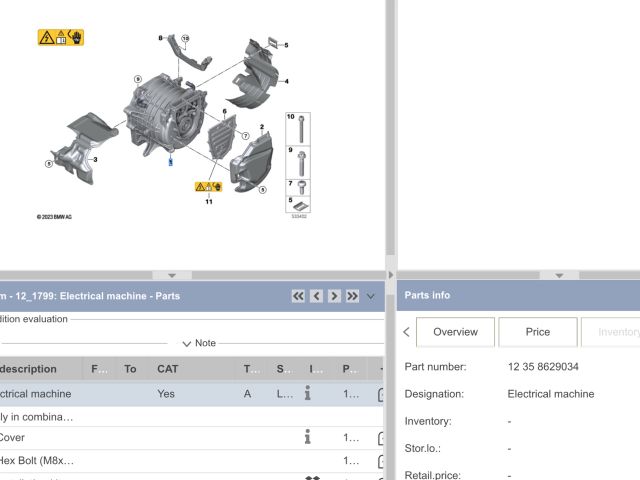
Task: Collapse the parts list panel header chevron
Action: [x=371, y=296]
